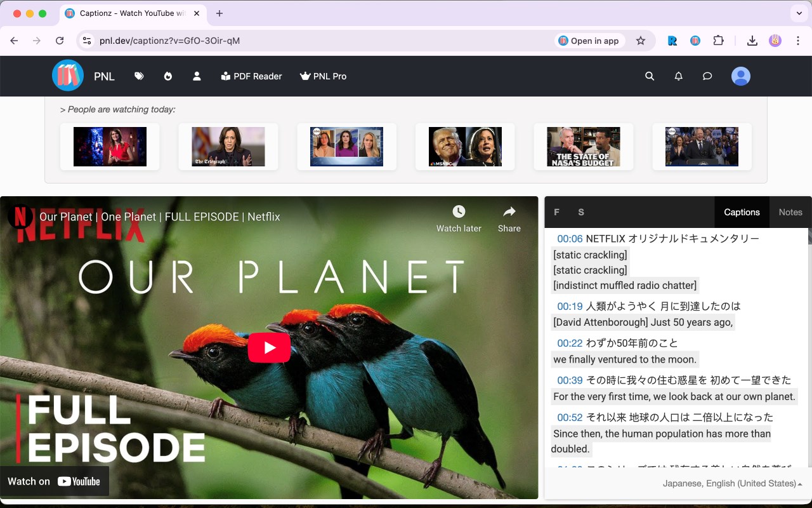The image size is (812, 508).
Task: Click the Watch later clock icon
Action: 459,211
